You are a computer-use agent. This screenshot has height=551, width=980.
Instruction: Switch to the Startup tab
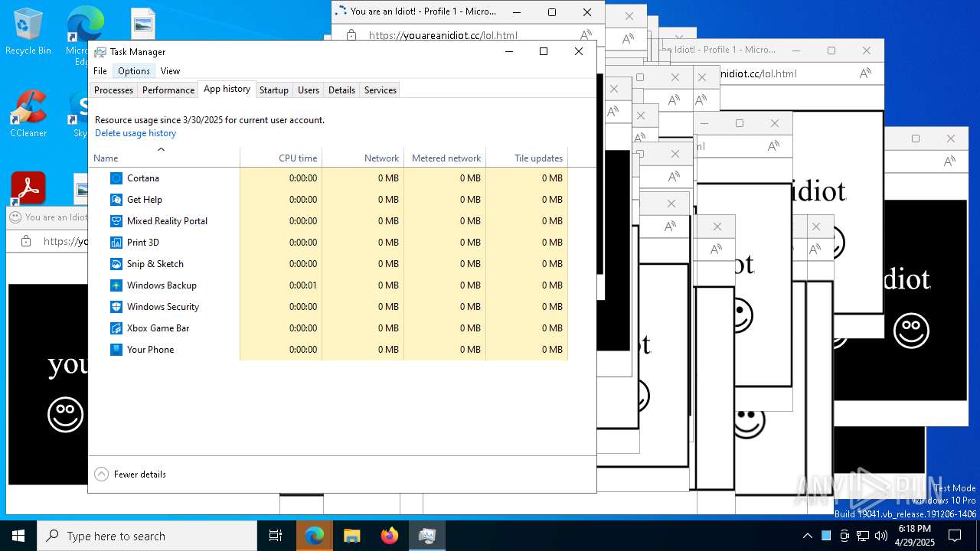[273, 90]
